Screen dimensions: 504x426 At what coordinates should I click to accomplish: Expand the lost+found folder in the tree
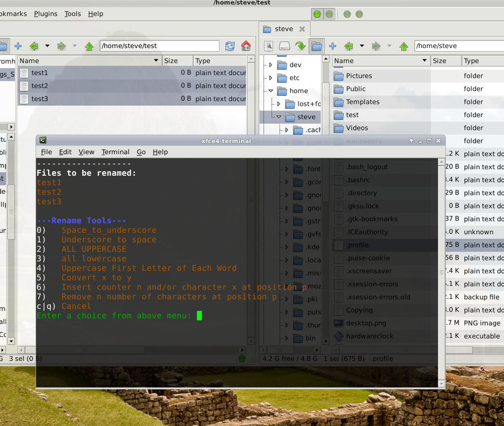point(279,104)
